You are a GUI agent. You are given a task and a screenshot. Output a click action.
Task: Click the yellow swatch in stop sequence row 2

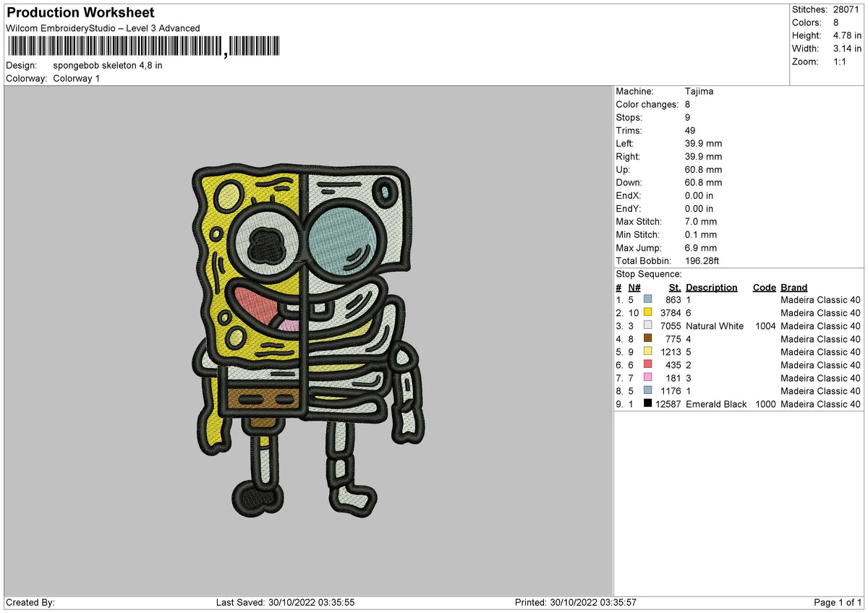648,312
